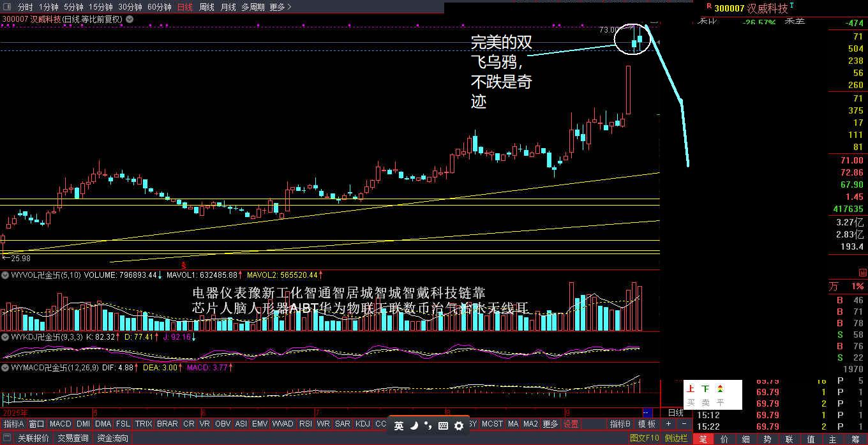Click the IME 英 language switch icon
This screenshot has width=868, height=445.
pyautogui.click(x=399, y=425)
